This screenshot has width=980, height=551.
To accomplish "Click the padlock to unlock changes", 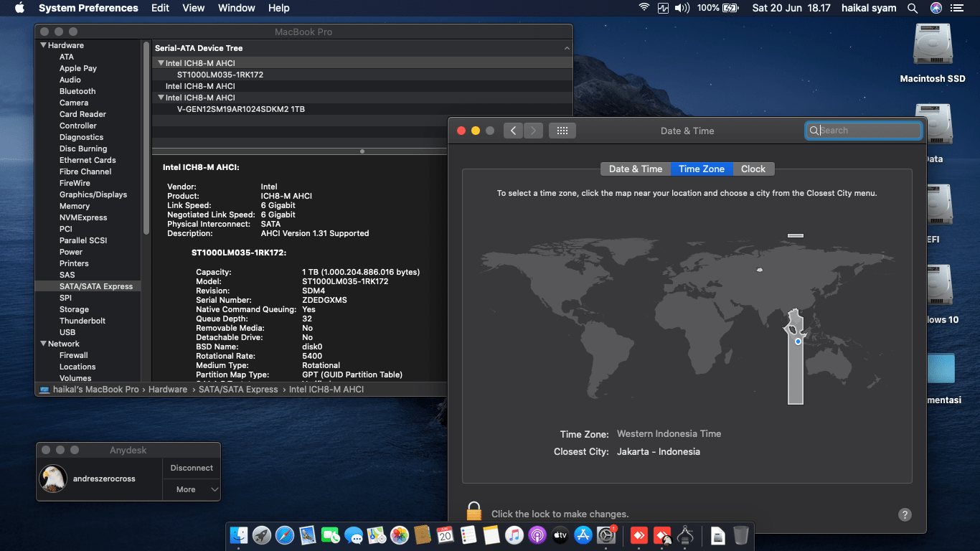I will [x=473, y=512].
